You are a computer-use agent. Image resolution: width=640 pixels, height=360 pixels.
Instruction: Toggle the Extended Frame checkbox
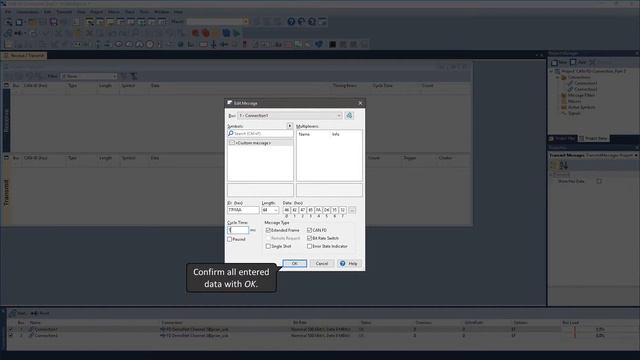268,230
